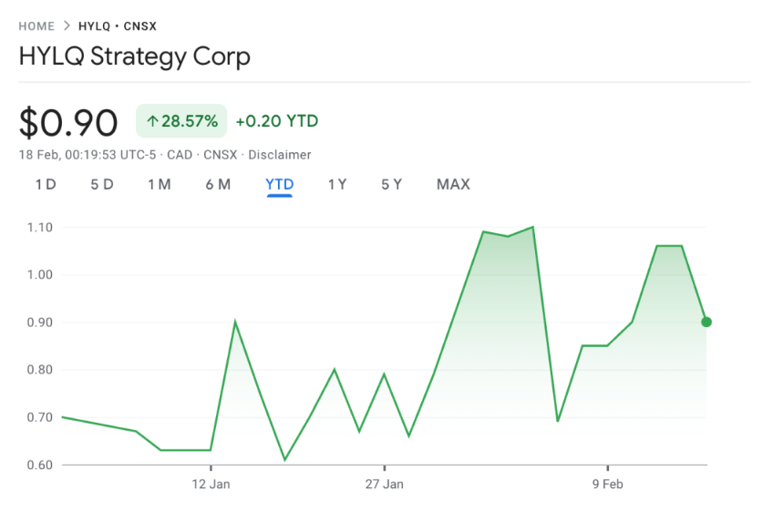Show the 5Y price chart

[x=392, y=184]
